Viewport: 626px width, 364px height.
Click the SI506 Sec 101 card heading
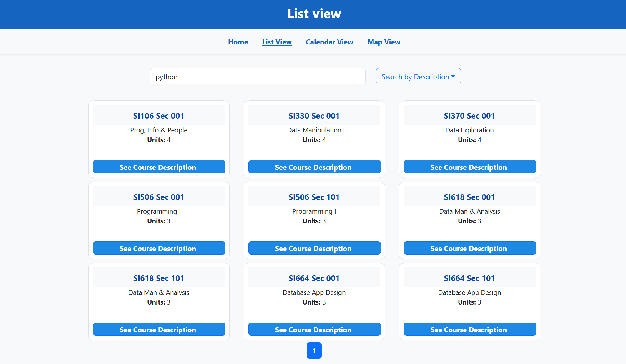tap(314, 197)
